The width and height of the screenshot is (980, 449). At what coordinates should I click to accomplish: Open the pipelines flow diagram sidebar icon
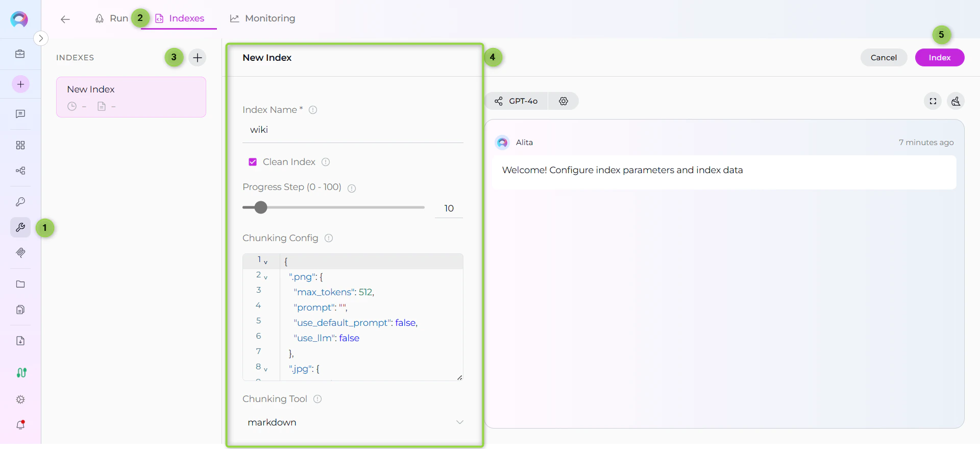[x=20, y=171]
